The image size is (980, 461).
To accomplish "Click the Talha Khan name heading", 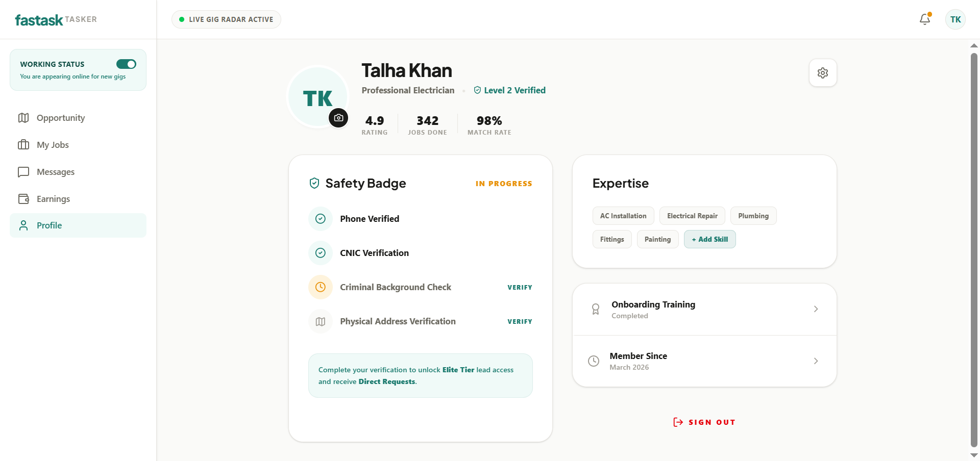I will point(407,70).
